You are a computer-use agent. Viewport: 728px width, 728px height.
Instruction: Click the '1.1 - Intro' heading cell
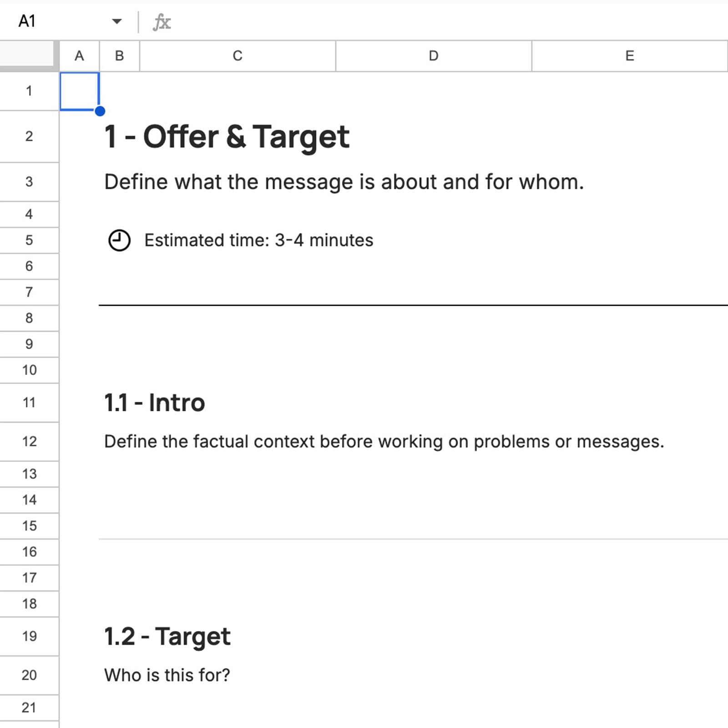pos(154,402)
